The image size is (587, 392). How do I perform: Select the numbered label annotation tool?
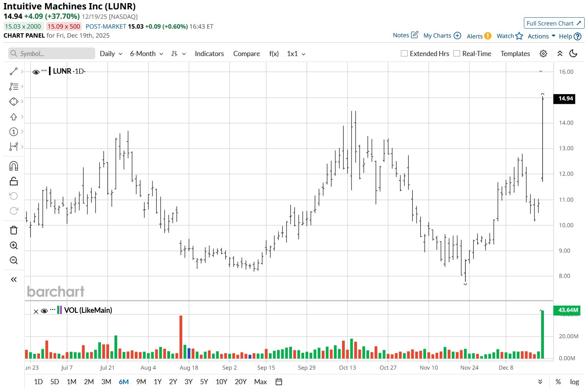coord(14,132)
